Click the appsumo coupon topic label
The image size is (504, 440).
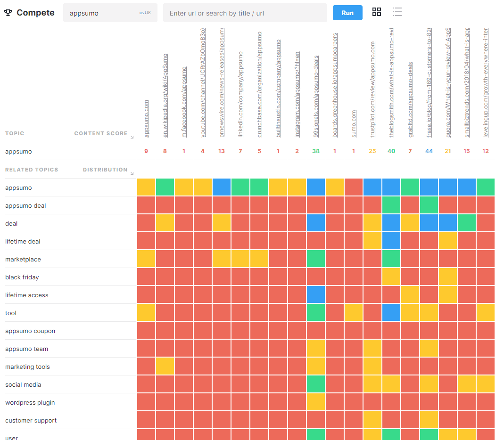pyautogui.click(x=30, y=331)
